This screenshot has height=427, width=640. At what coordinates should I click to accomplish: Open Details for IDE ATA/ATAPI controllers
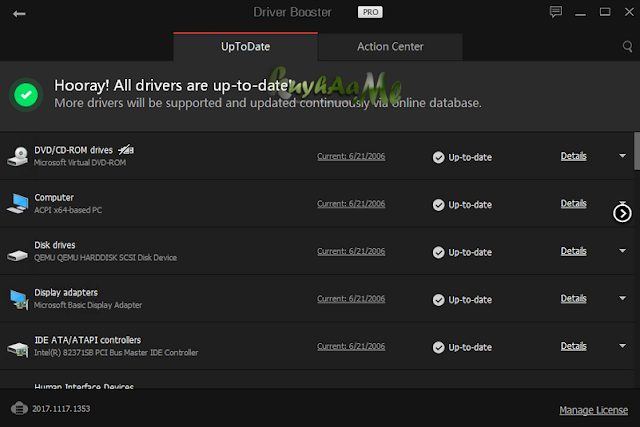pyautogui.click(x=573, y=346)
